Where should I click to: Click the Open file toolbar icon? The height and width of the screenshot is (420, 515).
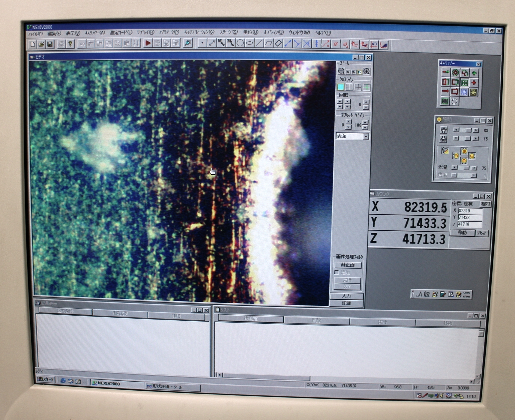pos(41,44)
